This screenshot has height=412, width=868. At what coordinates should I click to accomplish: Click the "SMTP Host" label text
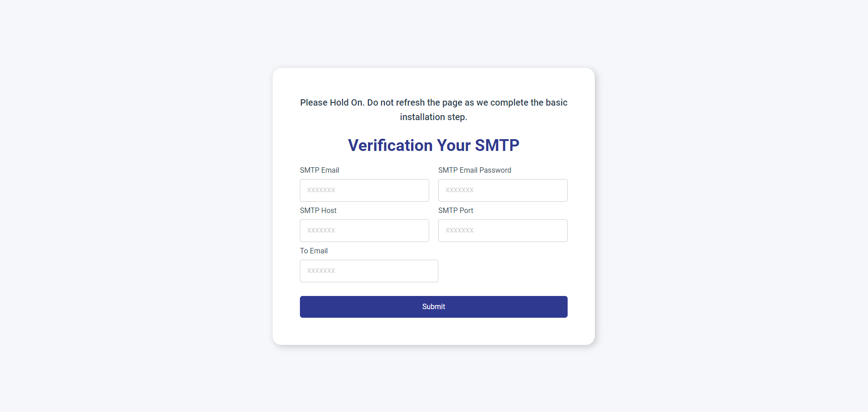pos(318,211)
